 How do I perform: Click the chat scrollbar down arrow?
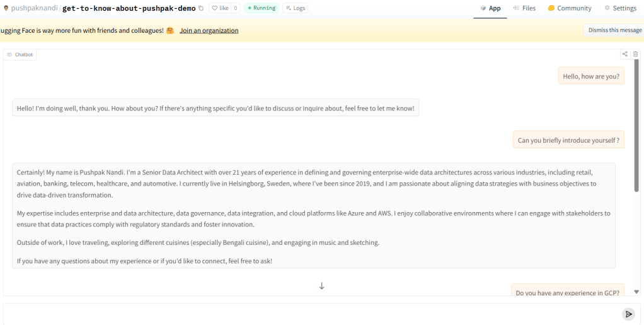click(636, 292)
